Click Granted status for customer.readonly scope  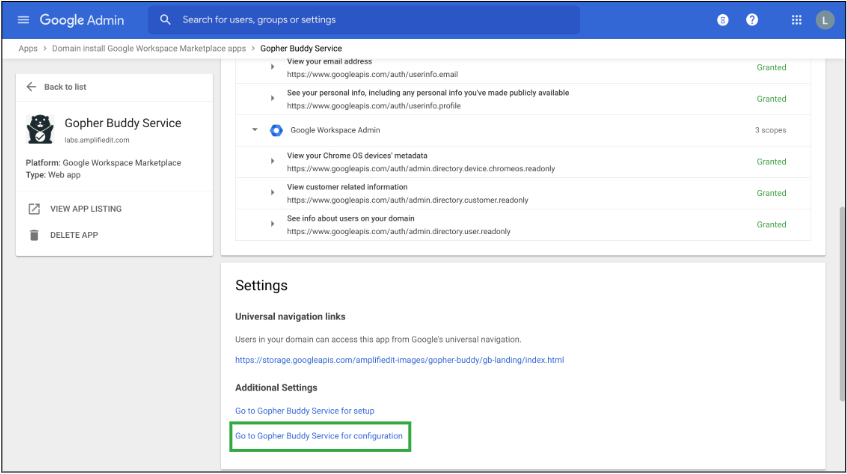(771, 193)
